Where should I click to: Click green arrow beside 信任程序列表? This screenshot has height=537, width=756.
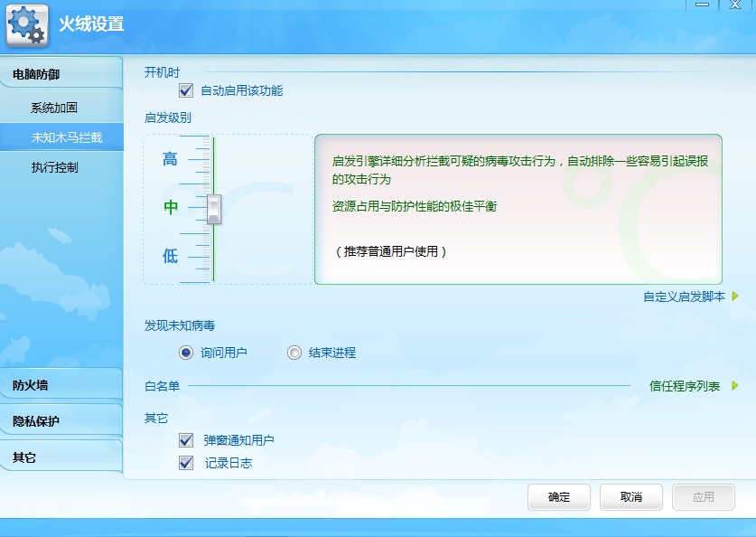735,386
